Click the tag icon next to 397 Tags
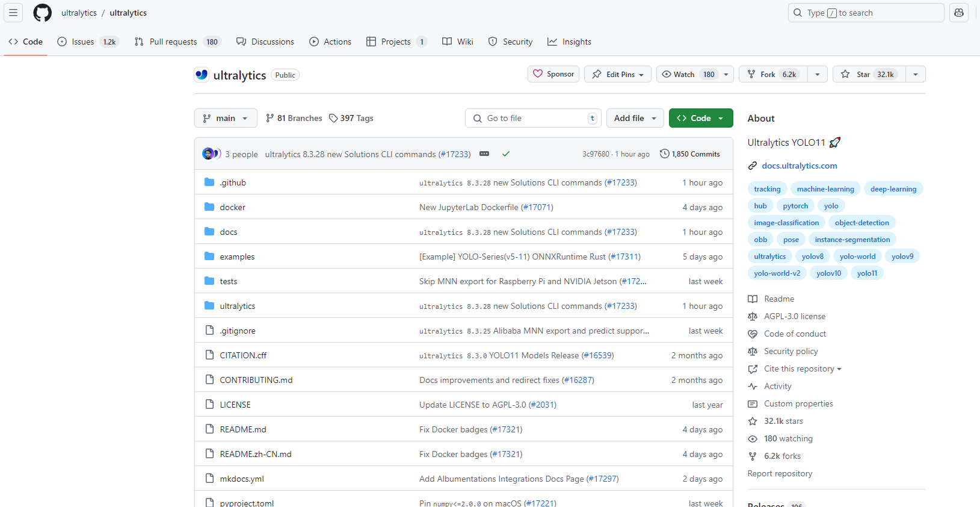 [x=333, y=118]
